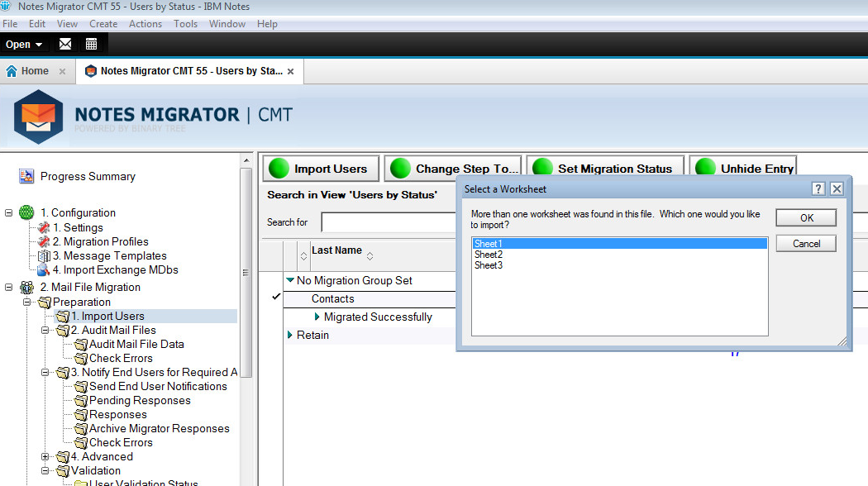Click the Import Users action button

321,169
